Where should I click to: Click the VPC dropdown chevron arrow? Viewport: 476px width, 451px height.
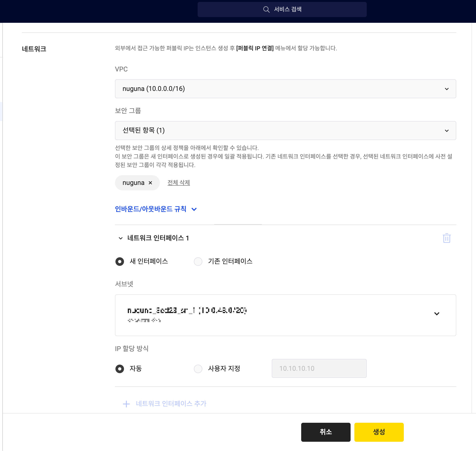(x=446, y=89)
